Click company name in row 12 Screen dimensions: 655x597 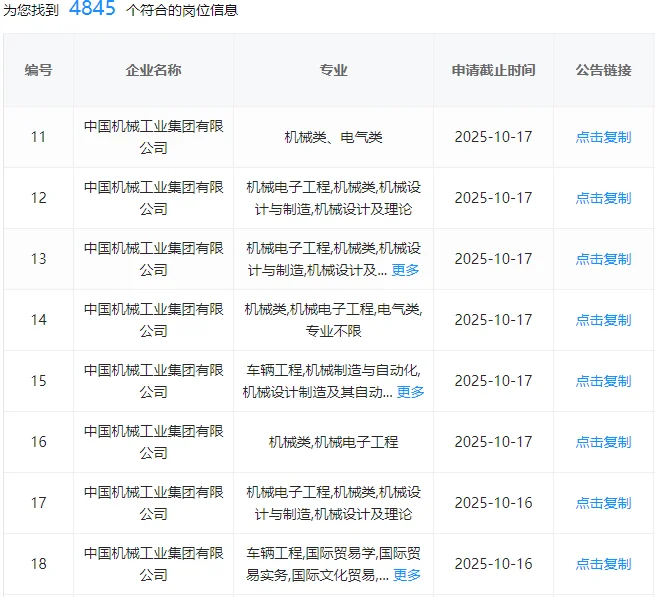click(x=154, y=198)
